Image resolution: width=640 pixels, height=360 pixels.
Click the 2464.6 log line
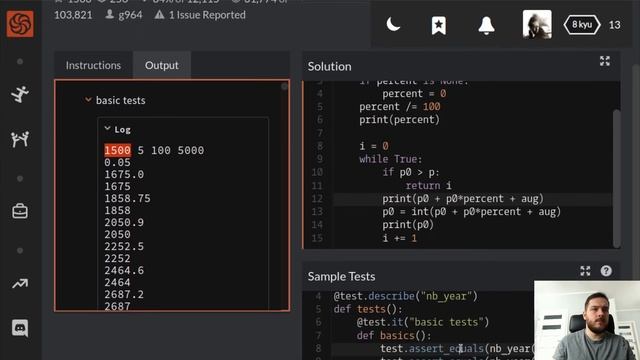[x=124, y=271]
